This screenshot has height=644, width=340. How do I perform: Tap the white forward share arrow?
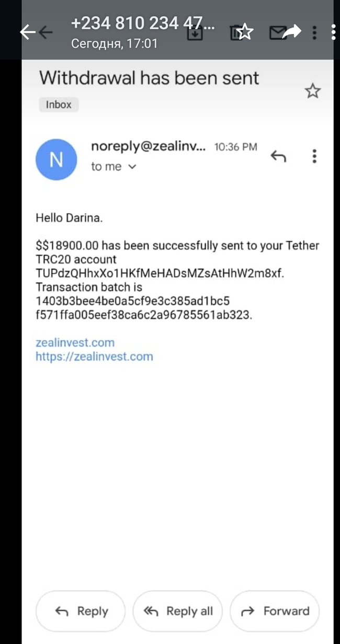coord(292,32)
